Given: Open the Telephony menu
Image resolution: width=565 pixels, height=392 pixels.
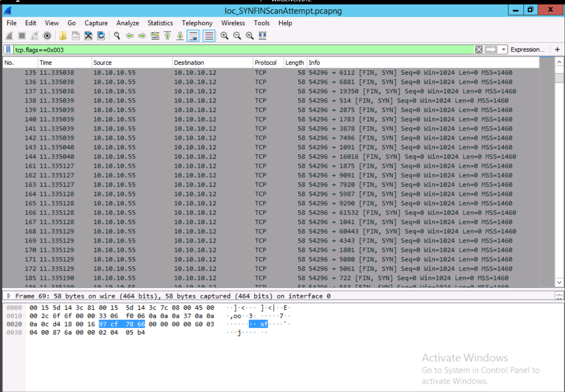Looking at the screenshot, I should pos(197,23).
